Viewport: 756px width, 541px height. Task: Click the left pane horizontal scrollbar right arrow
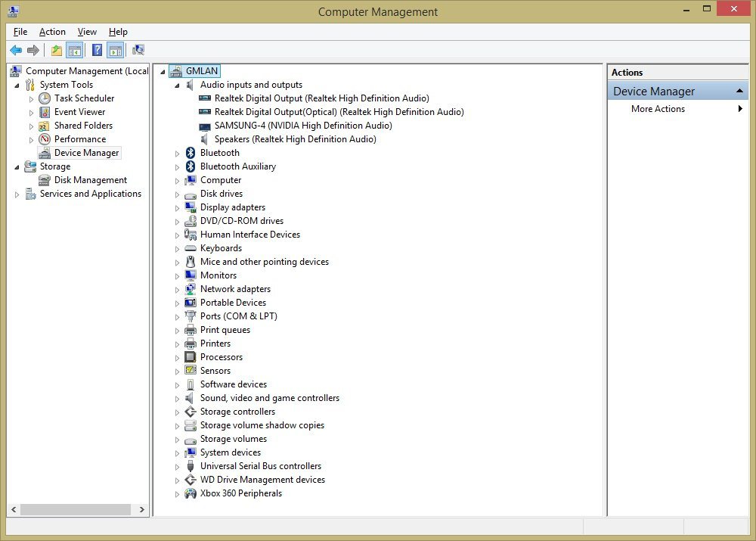[x=143, y=510]
